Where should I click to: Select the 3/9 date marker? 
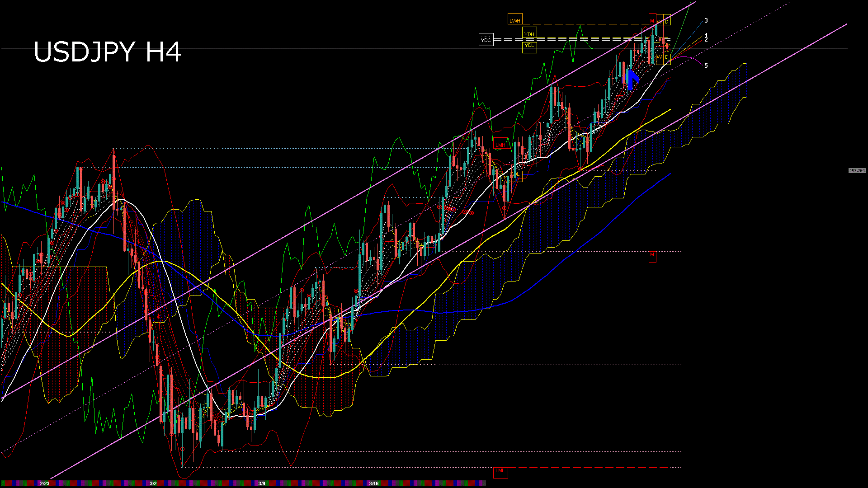point(262,483)
